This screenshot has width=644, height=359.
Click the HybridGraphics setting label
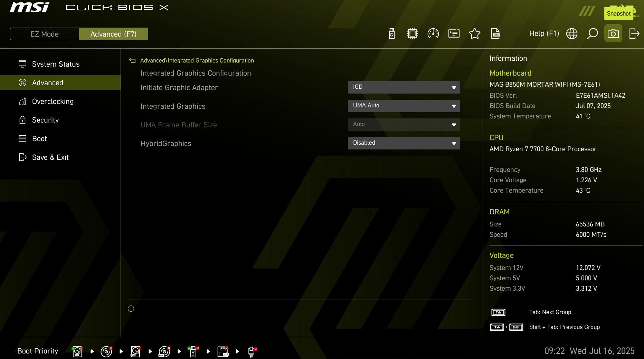pyautogui.click(x=166, y=144)
